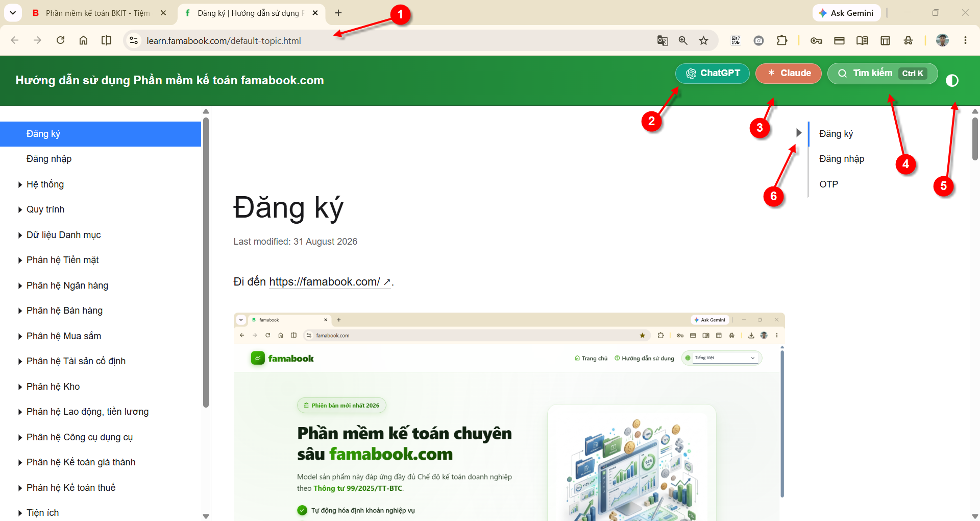
Task: Click the main page vertical scrollbar thumb
Action: tap(975, 139)
